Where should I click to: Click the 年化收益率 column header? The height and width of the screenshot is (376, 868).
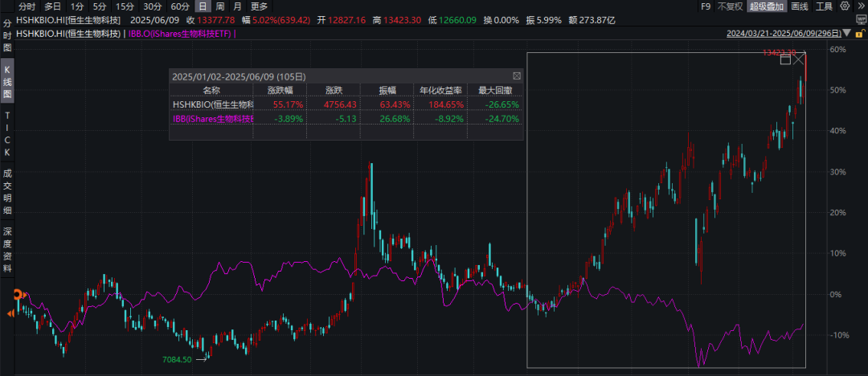[440, 90]
